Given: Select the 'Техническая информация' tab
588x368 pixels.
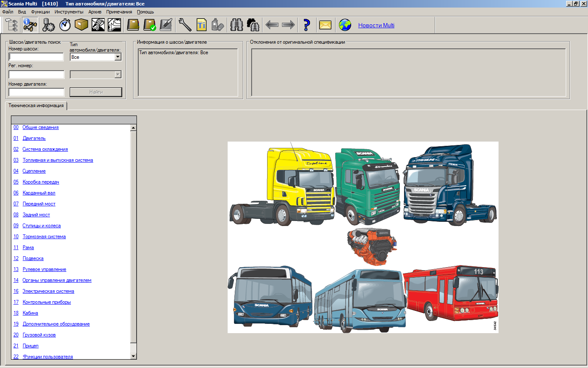Looking at the screenshot, I should coord(36,106).
